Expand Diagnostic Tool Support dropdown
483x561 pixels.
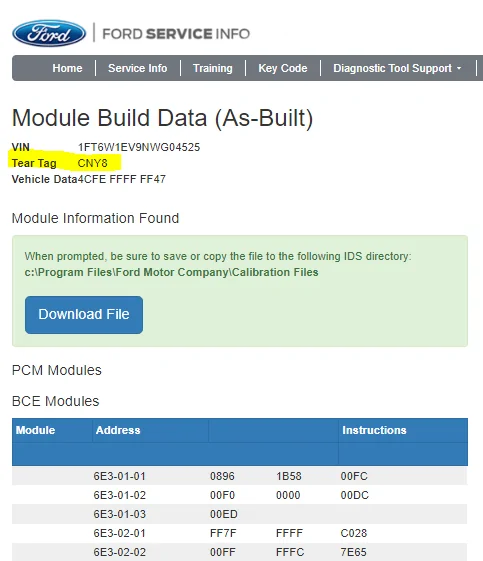coord(397,68)
